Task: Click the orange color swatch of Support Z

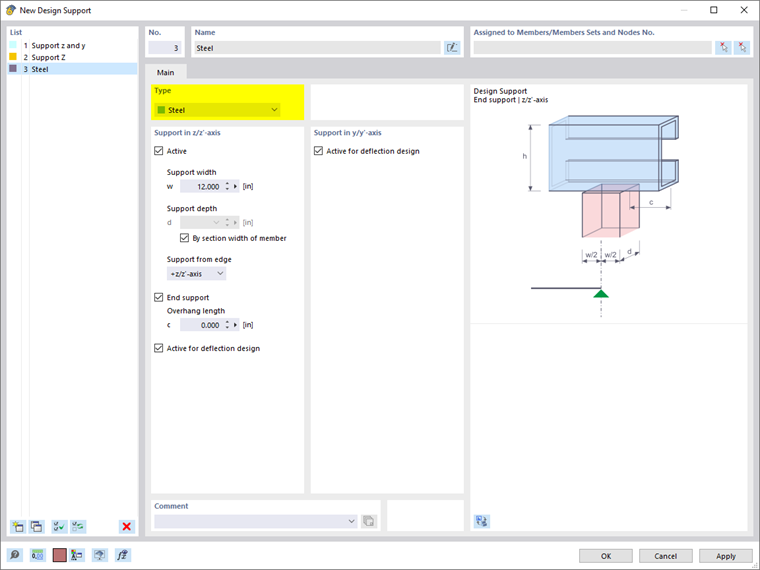Action: [x=13, y=57]
